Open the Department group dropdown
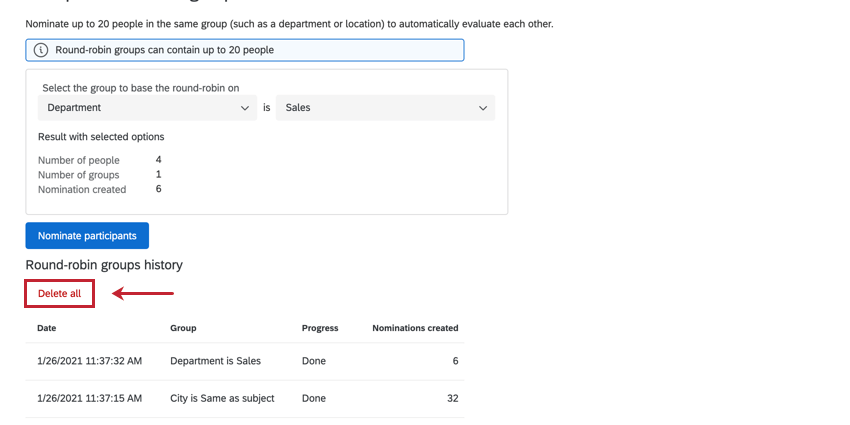 [147, 108]
